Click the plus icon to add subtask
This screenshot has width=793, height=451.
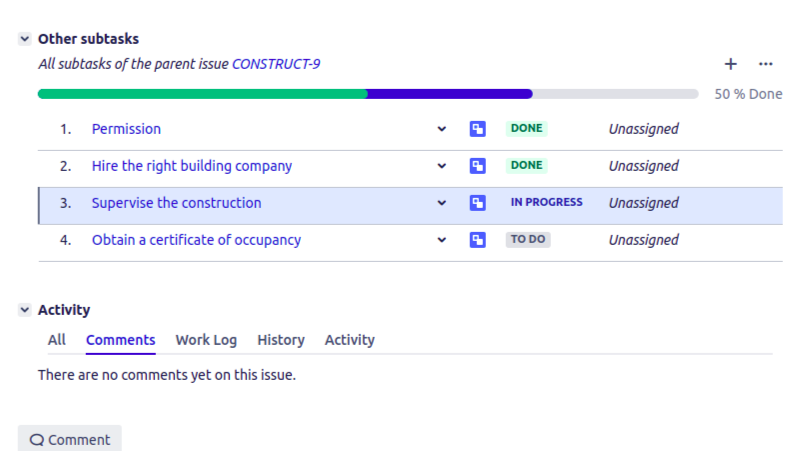coord(730,64)
